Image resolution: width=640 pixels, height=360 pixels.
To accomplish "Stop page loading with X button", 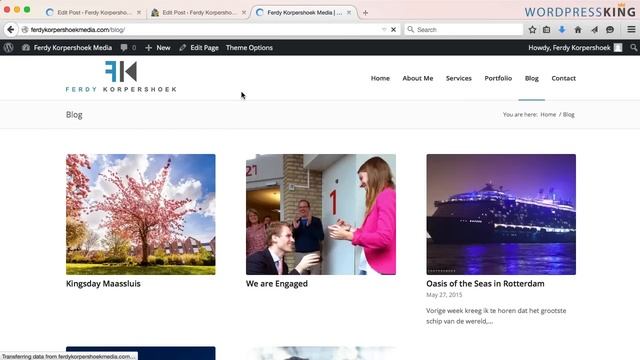I will click(x=393, y=29).
